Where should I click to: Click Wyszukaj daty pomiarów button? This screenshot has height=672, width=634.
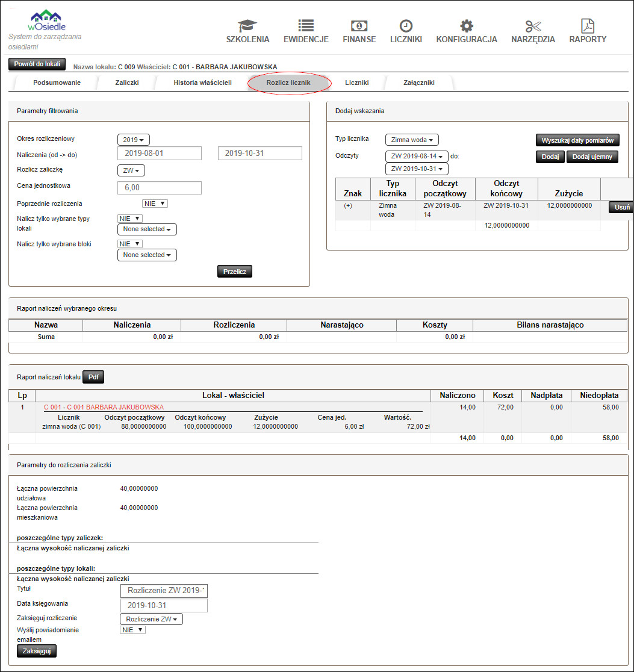(x=577, y=140)
